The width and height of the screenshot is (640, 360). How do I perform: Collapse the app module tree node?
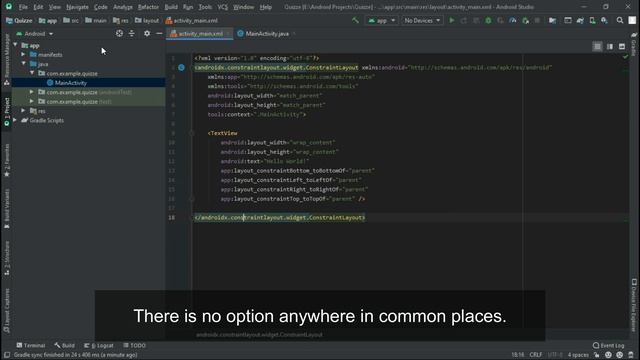[16, 45]
